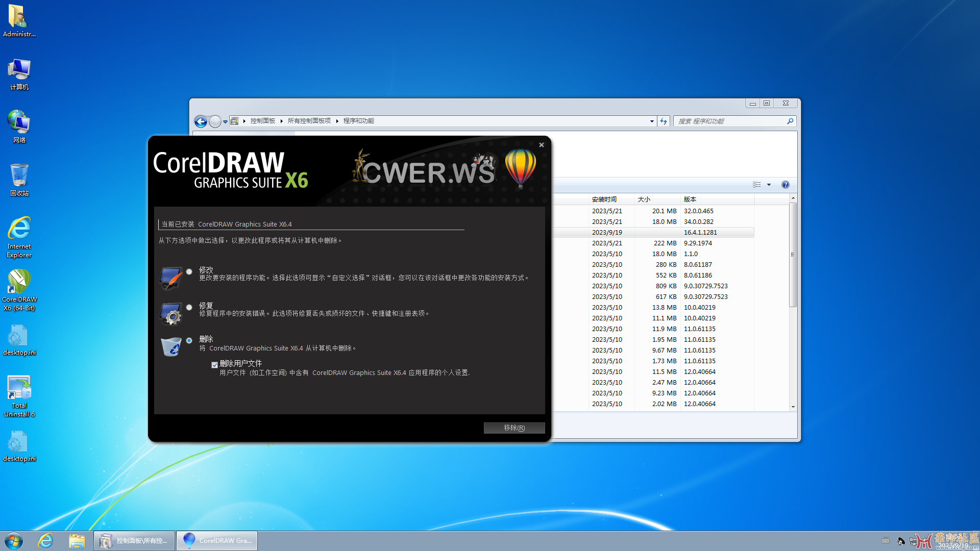The height and width of the screenshot is (551, 980).
Task: Click the Repair gear icon
Action: [171, 314]
